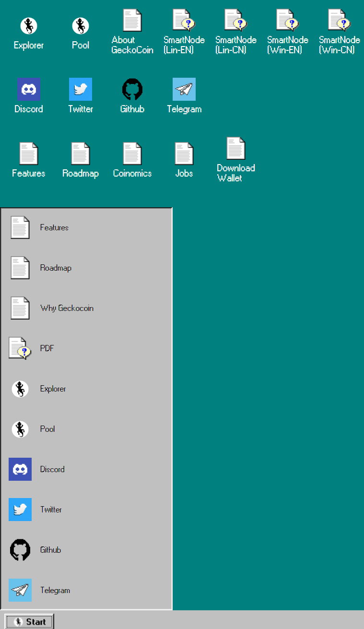This screenshot has height=629, width=364.
Task: Open PDF entry in the Start menu
Action: coord(86,348)
